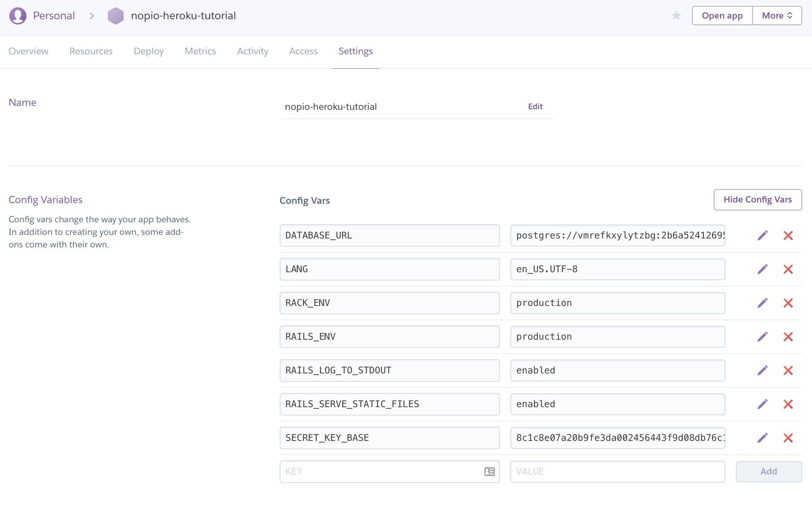Click the contact card icon in KEY field
The height and width of the screenshot is (514, 812).
490,471
